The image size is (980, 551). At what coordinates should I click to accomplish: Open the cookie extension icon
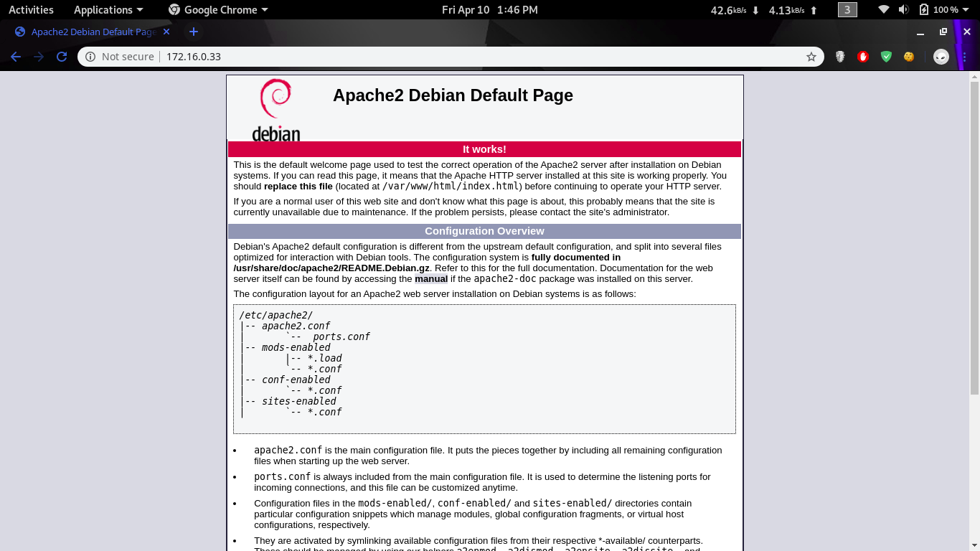point(909,57)
